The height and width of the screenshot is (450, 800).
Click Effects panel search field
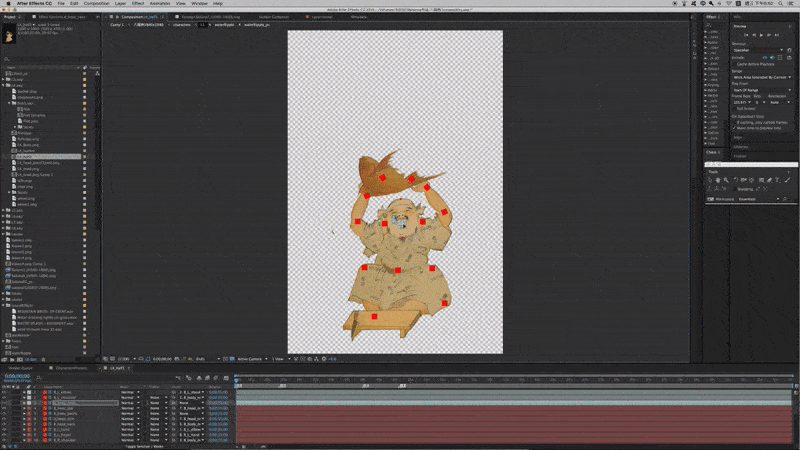[716, 24]
